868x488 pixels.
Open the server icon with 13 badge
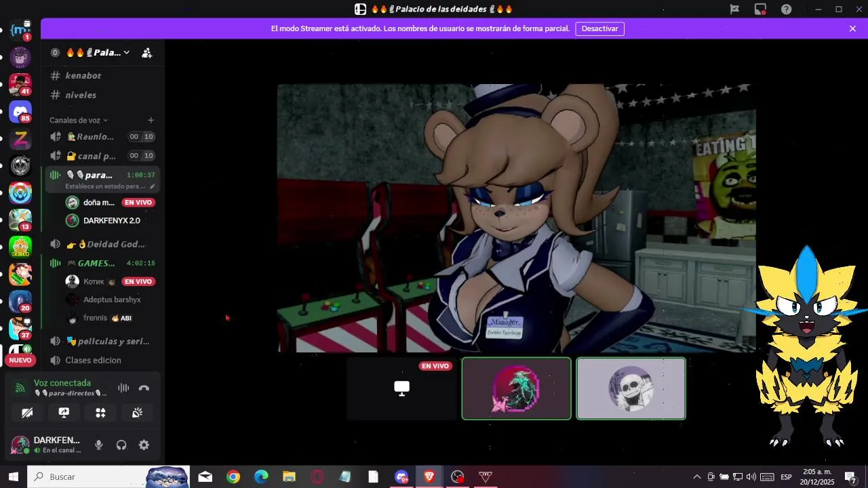pyautogui.click(x=20, y=220)
